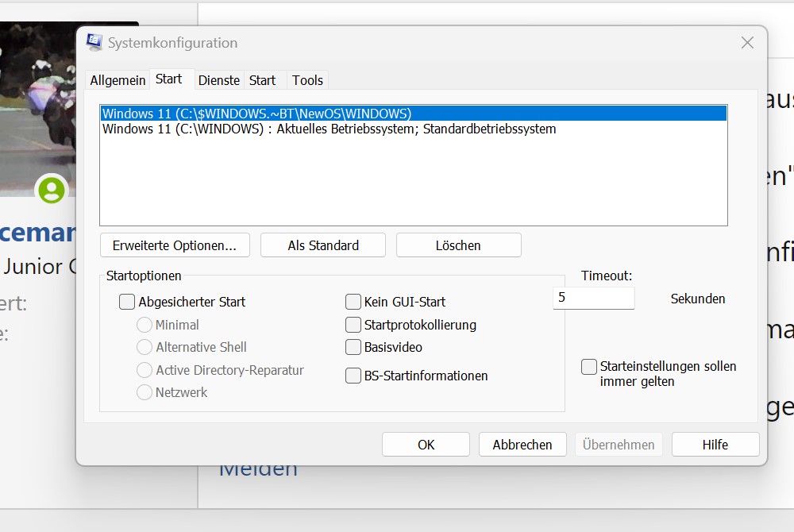Screen dimensions: 794x532
Task: Click the Übernehmen button
Action: (619, 445)
